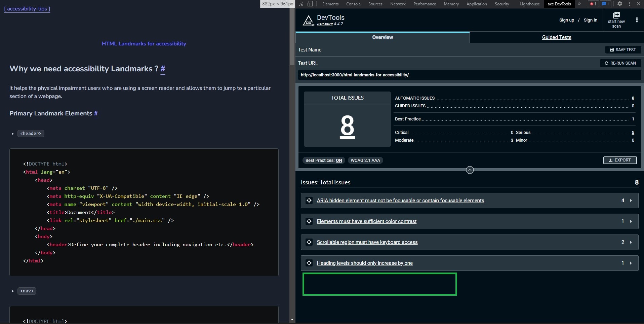Click the Sign in link
Image resolution: width=644 pixels, height=324 pixels.
pos(590,20)
